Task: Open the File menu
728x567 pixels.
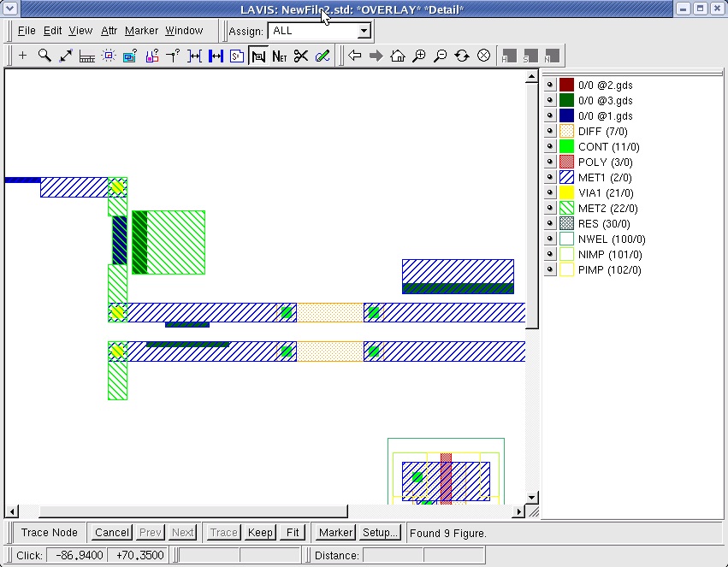Action: click(27, 31)
